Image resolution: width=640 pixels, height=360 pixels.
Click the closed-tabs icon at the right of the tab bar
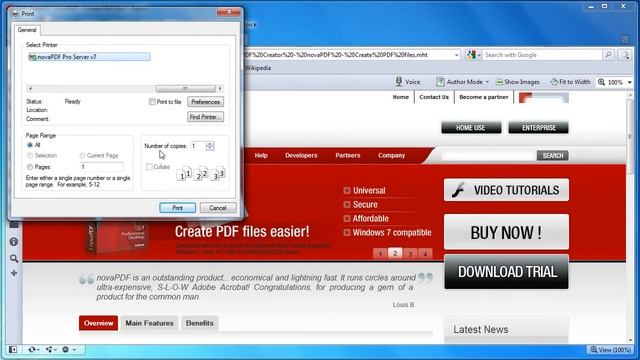click(625, 40)
